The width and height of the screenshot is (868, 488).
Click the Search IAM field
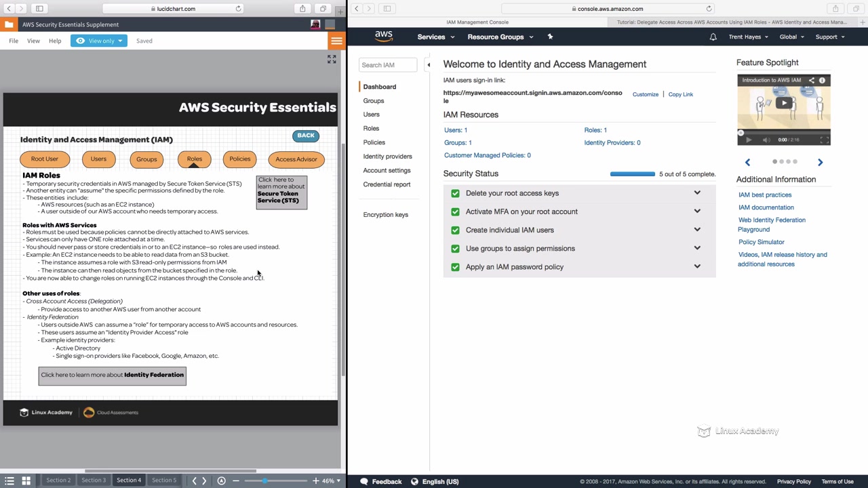[388, 65]
